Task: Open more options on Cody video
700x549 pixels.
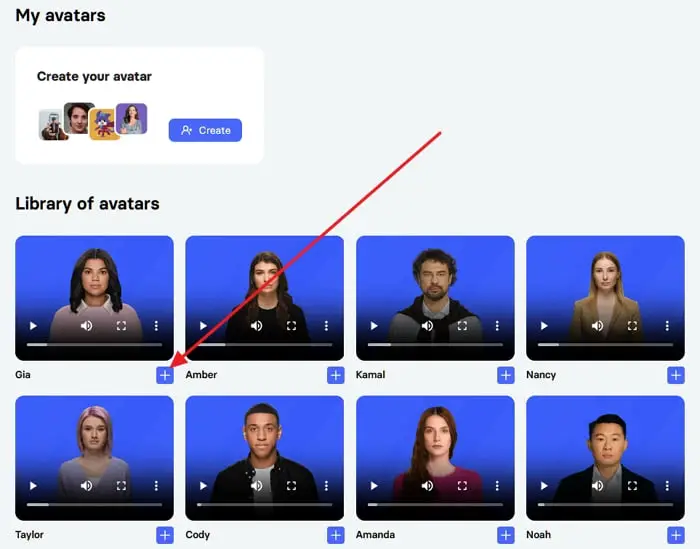Action: [326, 486]
